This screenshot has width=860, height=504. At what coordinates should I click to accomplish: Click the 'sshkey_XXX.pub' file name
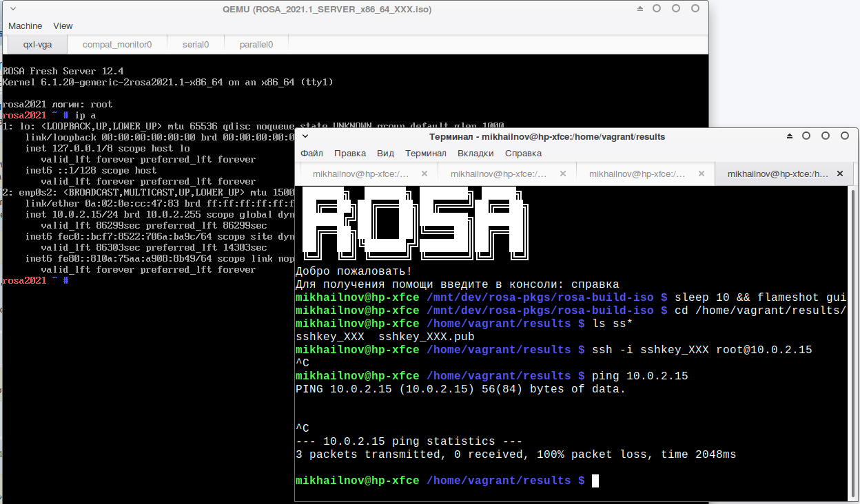point(427,337)
